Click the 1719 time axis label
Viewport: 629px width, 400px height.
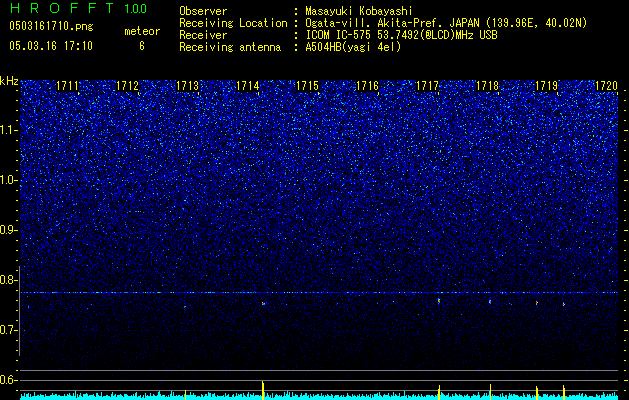point(547,85)
